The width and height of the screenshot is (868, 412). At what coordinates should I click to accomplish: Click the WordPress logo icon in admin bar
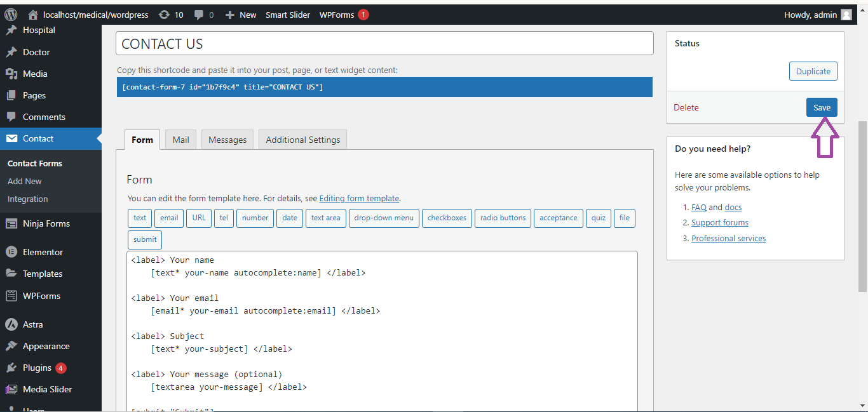(x=11, y=15)
